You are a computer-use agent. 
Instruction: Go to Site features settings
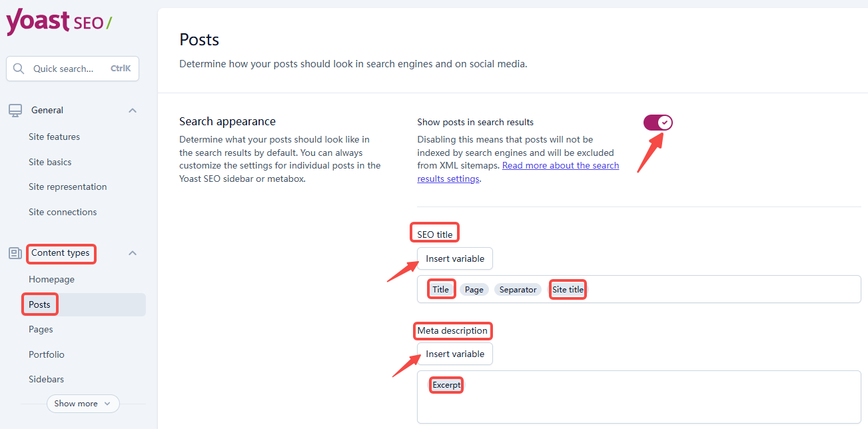pyautogui.click(x=53, y=137)
